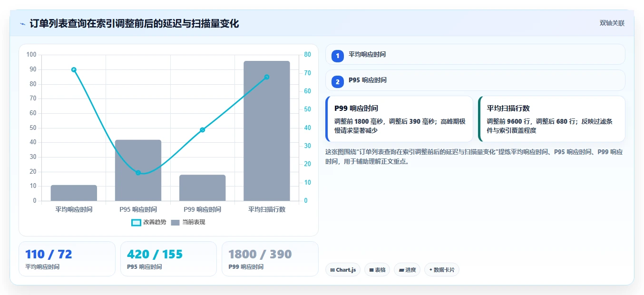Click the summary paragraph starting 这张图围绕
The height and width of the screenshot is (295, 644).
(x=474, y=157)
